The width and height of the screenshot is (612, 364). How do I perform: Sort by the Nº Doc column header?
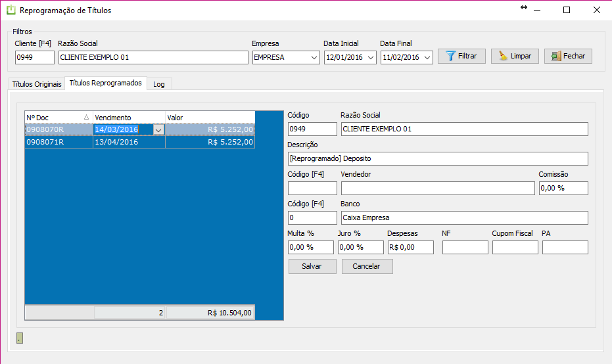pyautogui.click(x=58, y=118)
